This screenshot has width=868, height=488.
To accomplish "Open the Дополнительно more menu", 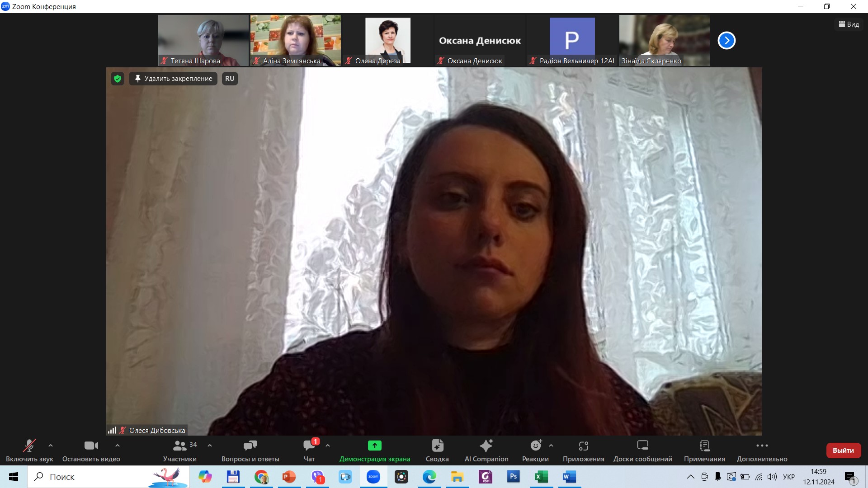I will pyautogui.click(x=762, y=450).
